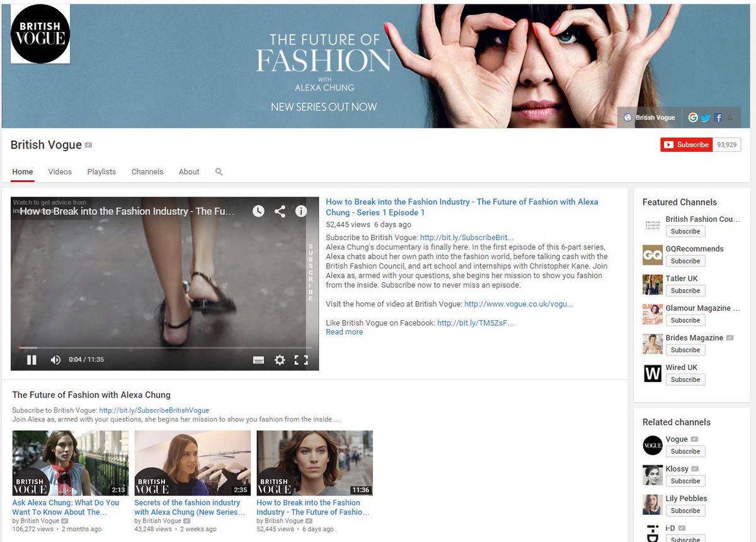Open the Home tab

pyautogui.click(x=23, y=171)
